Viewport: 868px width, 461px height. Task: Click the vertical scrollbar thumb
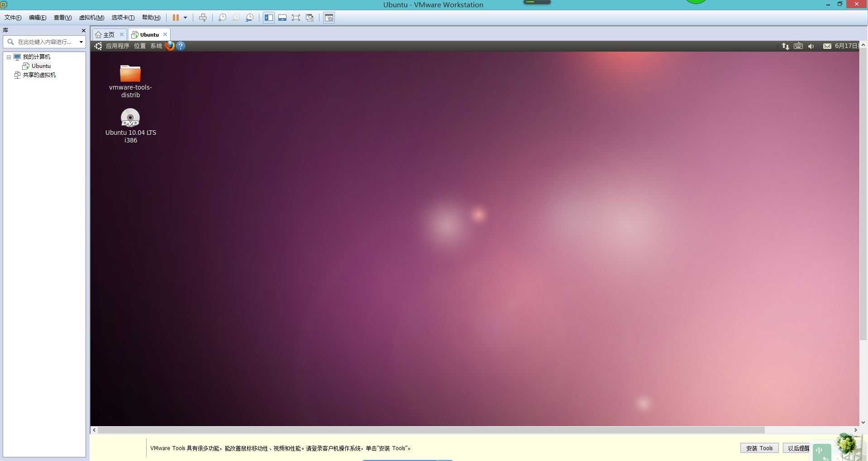point(863,195)
